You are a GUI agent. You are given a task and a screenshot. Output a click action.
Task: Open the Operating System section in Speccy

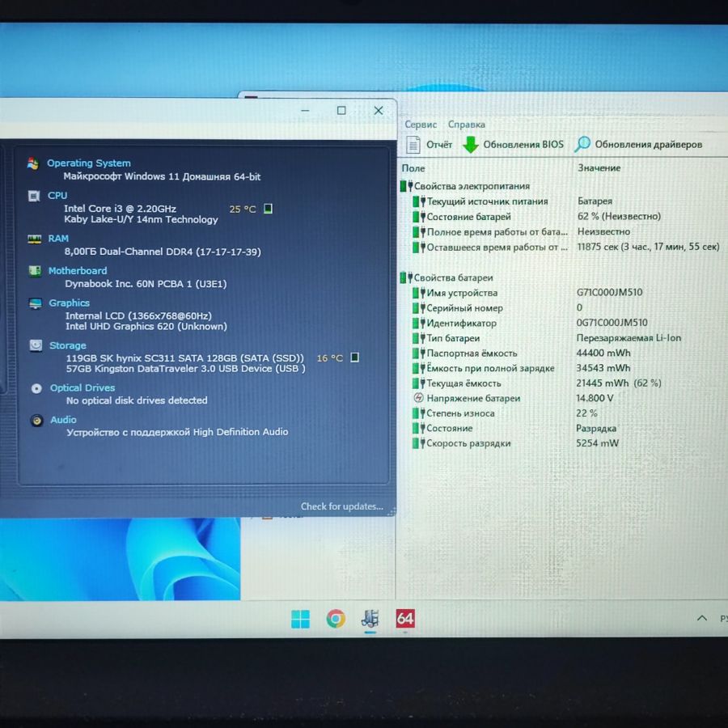pyautogui.click(x=88, y=163)
